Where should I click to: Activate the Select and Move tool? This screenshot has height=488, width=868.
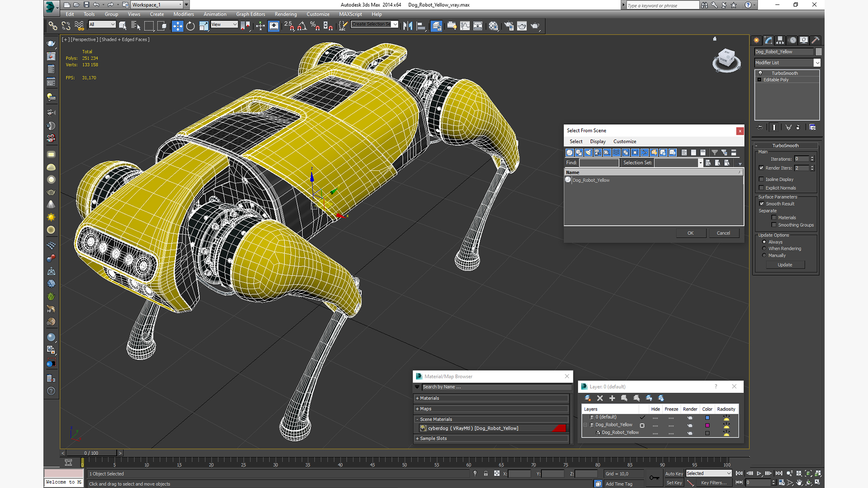pos(177,26)
